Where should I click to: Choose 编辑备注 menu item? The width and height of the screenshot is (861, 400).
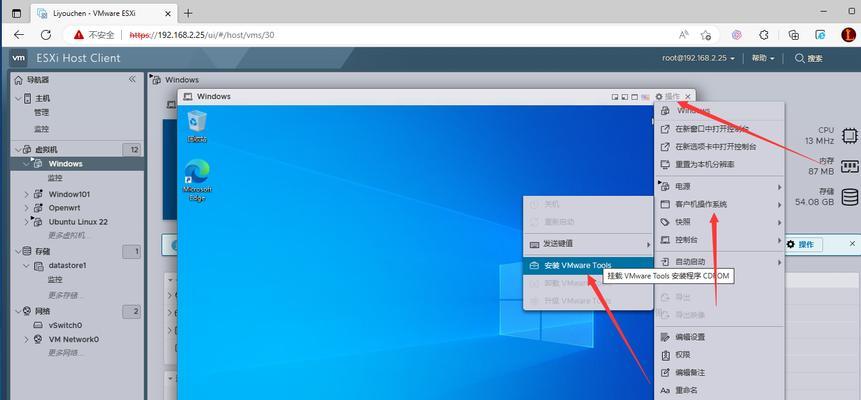click(x=720, y=373)
